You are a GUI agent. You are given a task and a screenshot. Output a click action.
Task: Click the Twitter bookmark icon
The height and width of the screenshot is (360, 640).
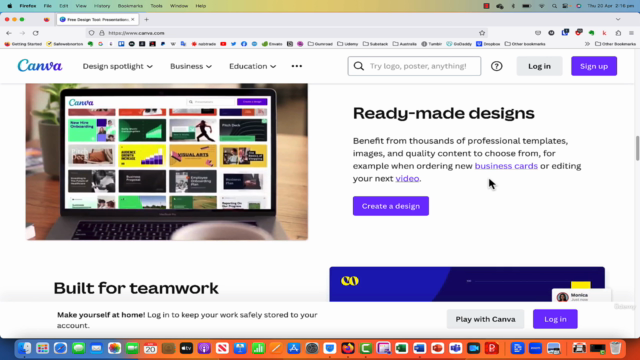tap(233, 44)
